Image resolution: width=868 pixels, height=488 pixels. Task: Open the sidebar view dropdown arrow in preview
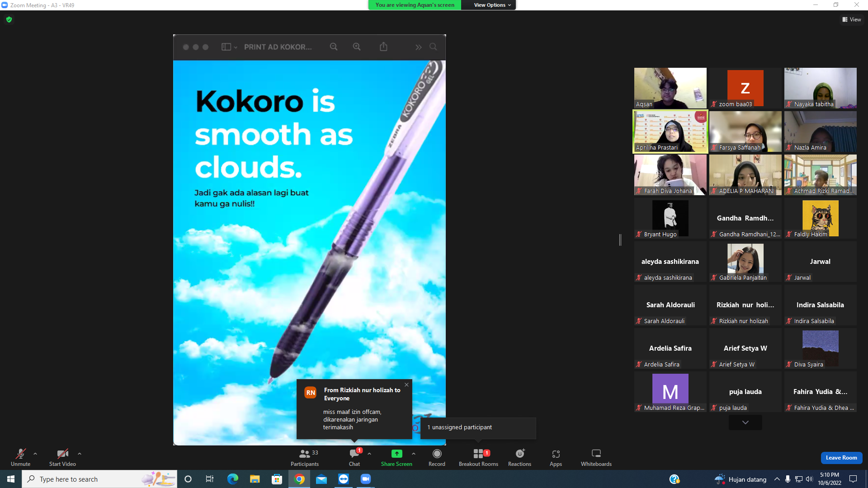[x=236, y=47]
